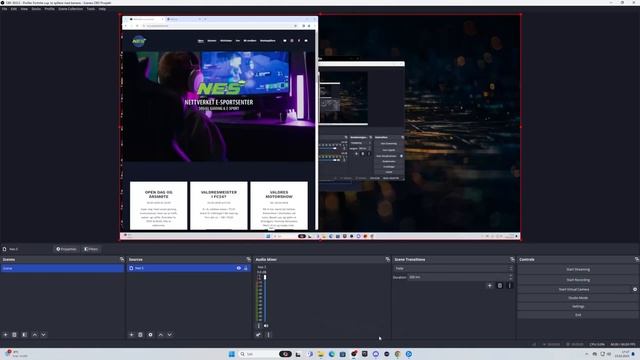Open the Scene Collection menu
640x360 pixels.
point(71,9)
